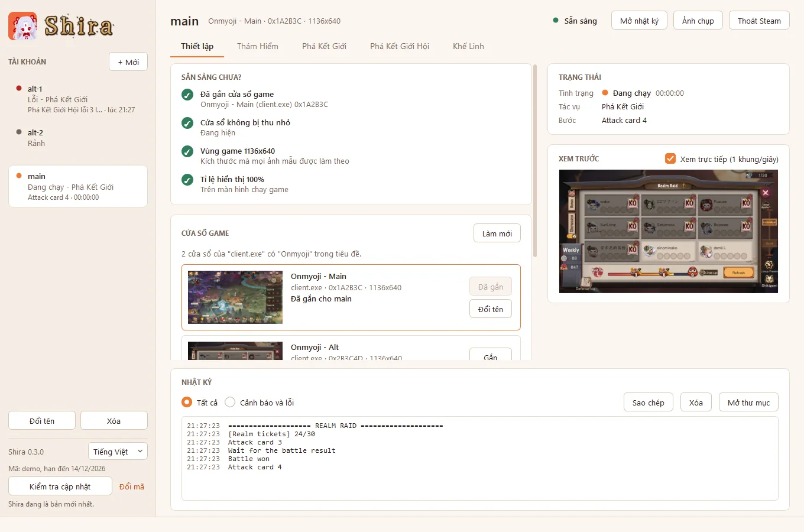Click green checkmark next to Đã gắn cửa sổ game

click(x=187, y=95)
